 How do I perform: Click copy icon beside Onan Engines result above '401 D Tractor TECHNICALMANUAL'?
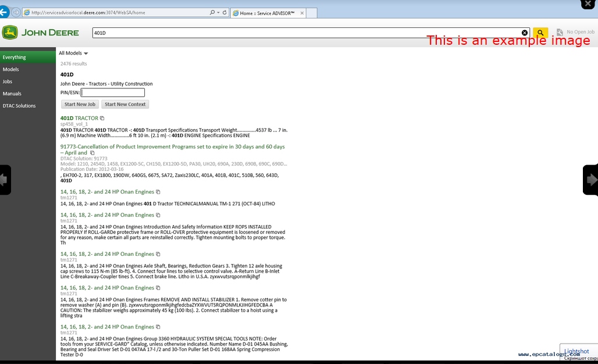(x=158, y=192)
